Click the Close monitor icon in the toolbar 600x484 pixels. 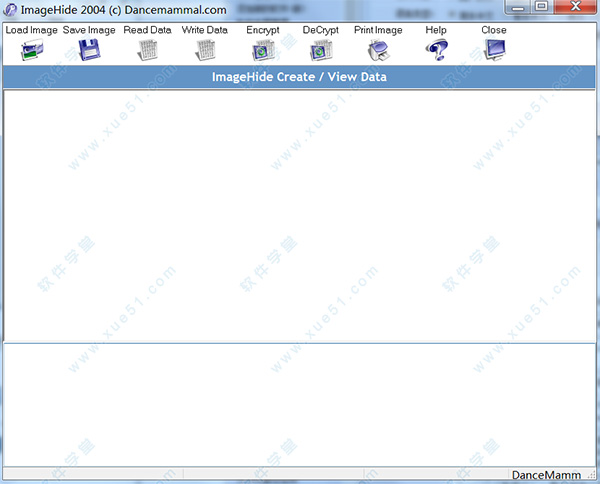coord(494,50)
